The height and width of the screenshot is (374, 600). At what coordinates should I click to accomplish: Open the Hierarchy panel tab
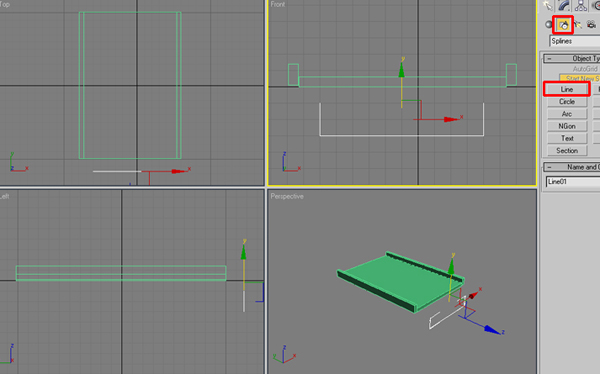point(581,5)
